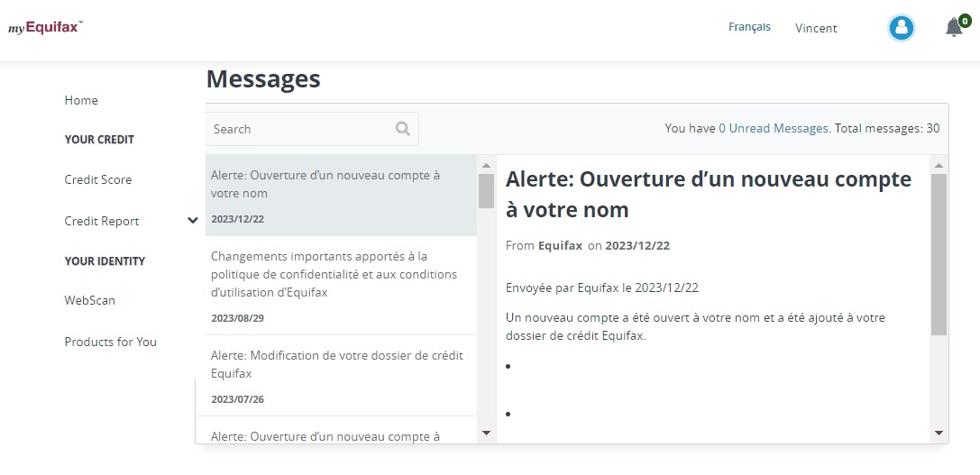Screen dimensions: 980x475
Task: Open Credit Score page
Action: point(98,179)
